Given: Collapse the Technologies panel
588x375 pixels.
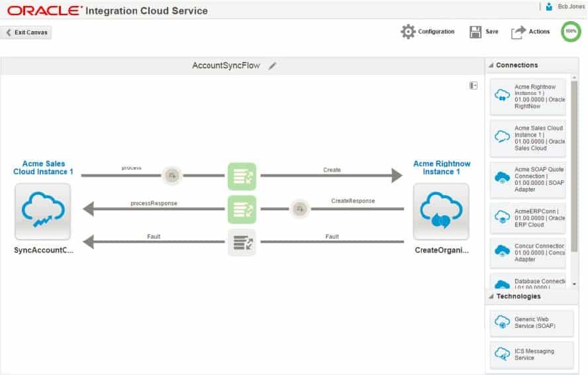Looking at the screenshot, I should (x=491, y=297).
